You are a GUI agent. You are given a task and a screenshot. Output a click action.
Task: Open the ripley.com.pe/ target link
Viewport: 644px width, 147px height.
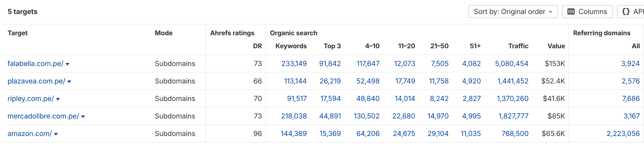click(31, 99)
